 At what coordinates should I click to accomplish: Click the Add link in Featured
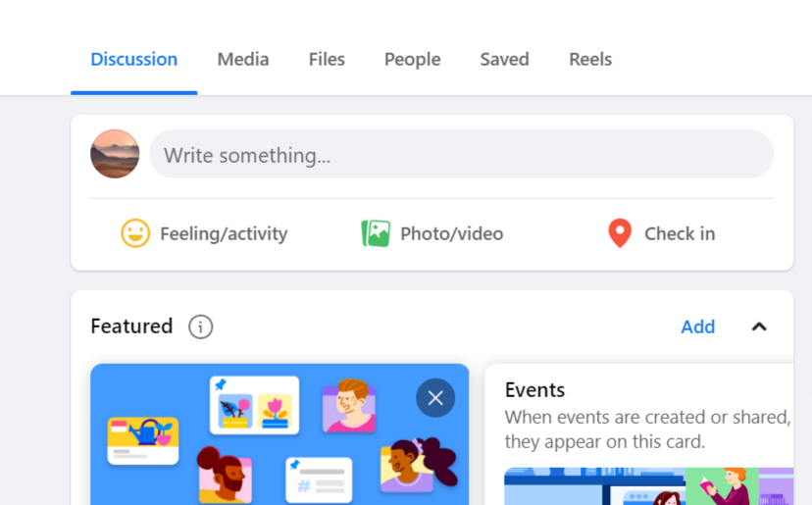tap(697, 327)
